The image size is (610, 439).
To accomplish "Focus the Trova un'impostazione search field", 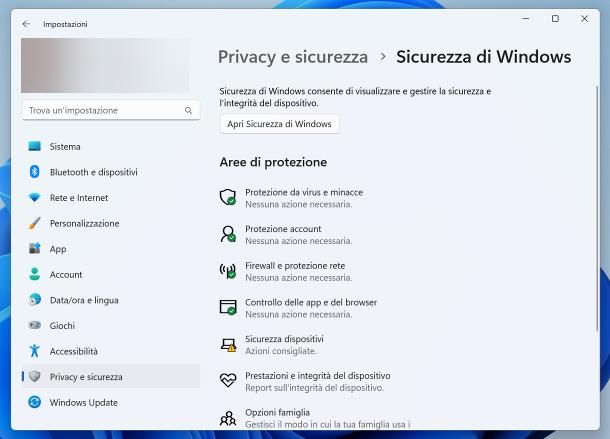I will (111, 111).
